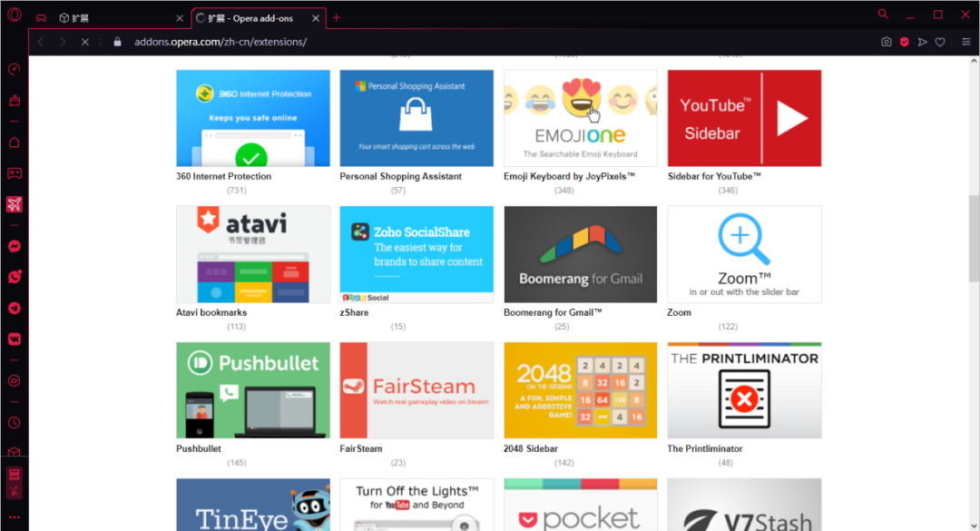The image size is (980, 531).
Task: Click the Printliminator thumbnail image
Action: [744, 390]
